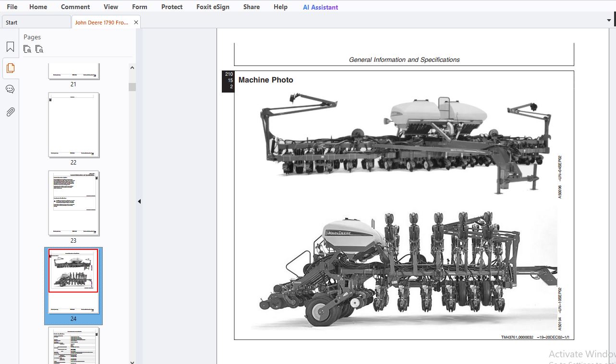Open the Bookmarks panel icon

pos(10,47)
